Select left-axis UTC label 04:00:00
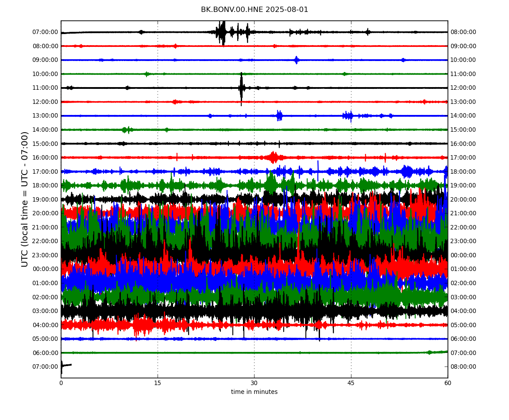This screenshot has width=509, height=420. tap(46, 325)
